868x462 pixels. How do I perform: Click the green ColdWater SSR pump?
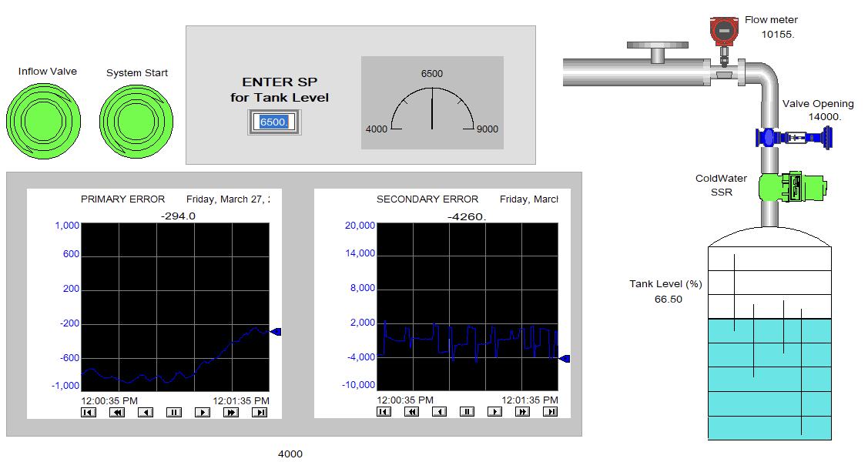(793, 186)
